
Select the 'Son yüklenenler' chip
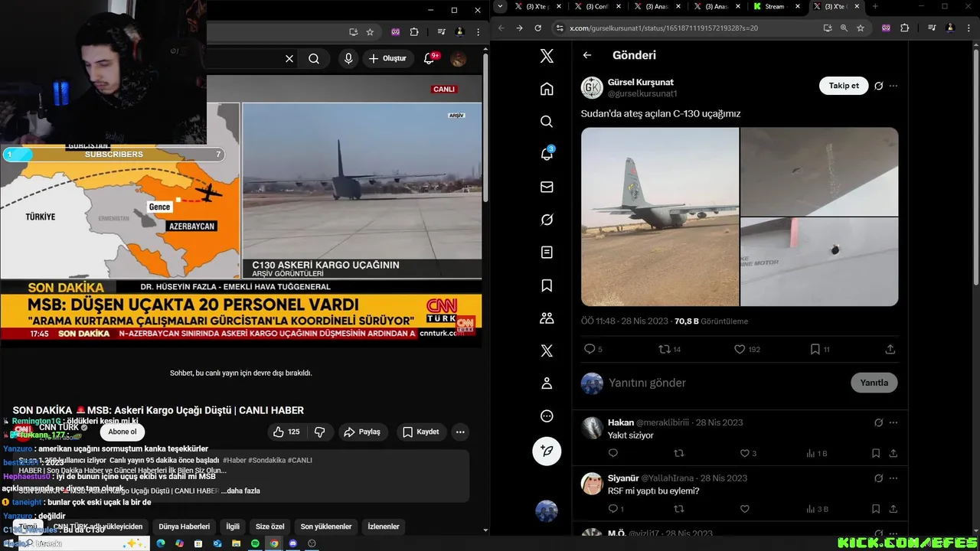point(326,527)
